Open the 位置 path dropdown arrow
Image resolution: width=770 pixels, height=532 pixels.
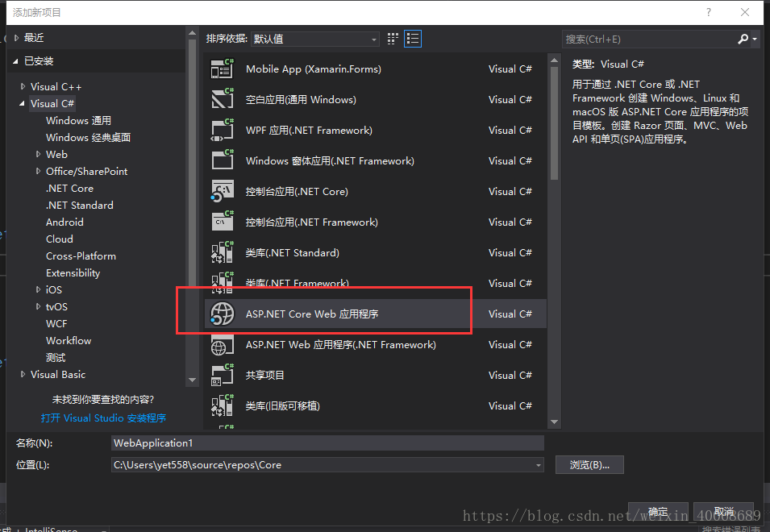539,465
